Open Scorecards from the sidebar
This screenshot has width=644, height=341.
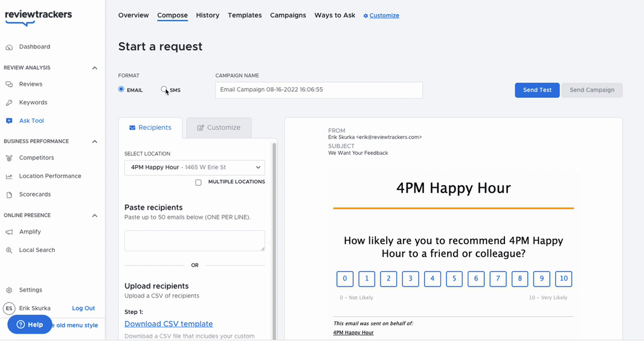click(x=35, y=194)
